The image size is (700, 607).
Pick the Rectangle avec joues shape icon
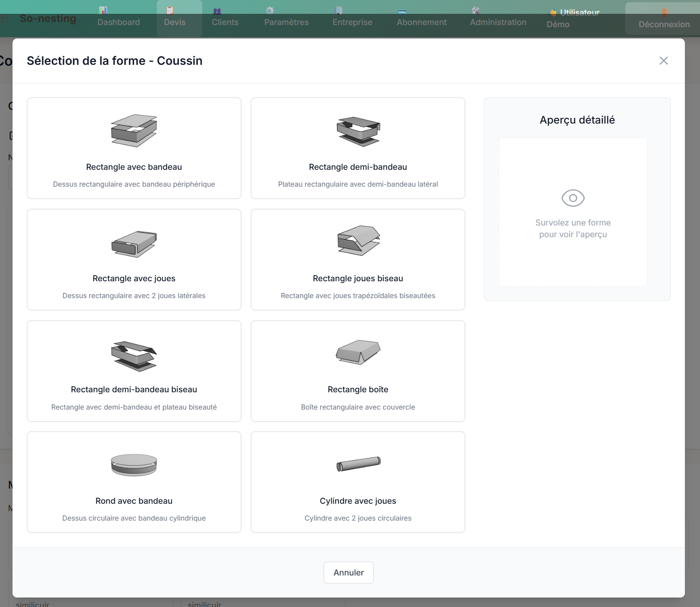(x=134, y=244)
